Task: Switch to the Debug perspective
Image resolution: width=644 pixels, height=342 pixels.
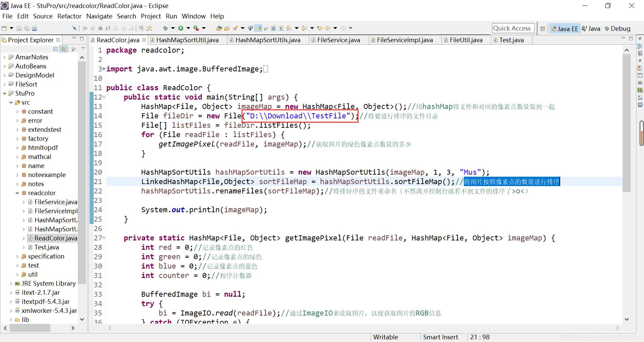Action: (x=617, y=29)
